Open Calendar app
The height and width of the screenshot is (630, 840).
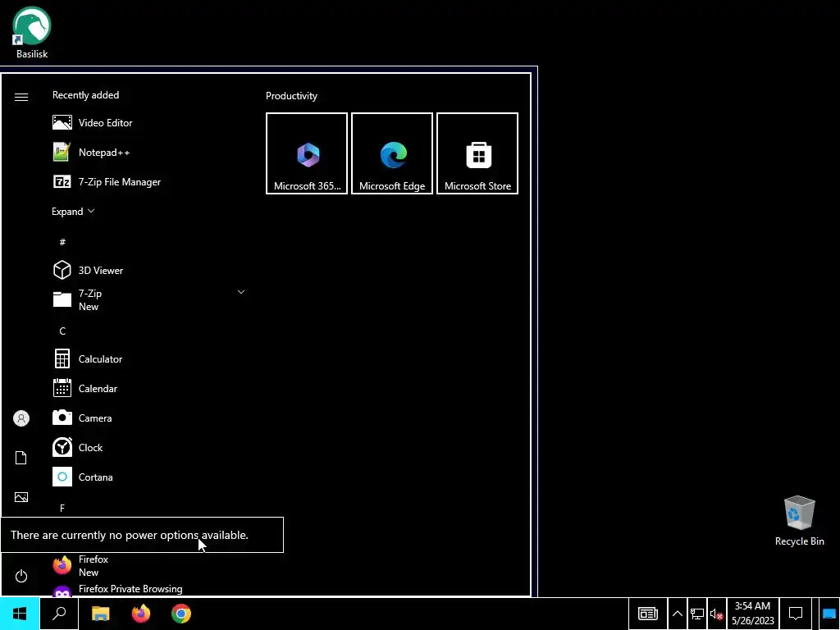pyautogui.click(x=150, y=388)
